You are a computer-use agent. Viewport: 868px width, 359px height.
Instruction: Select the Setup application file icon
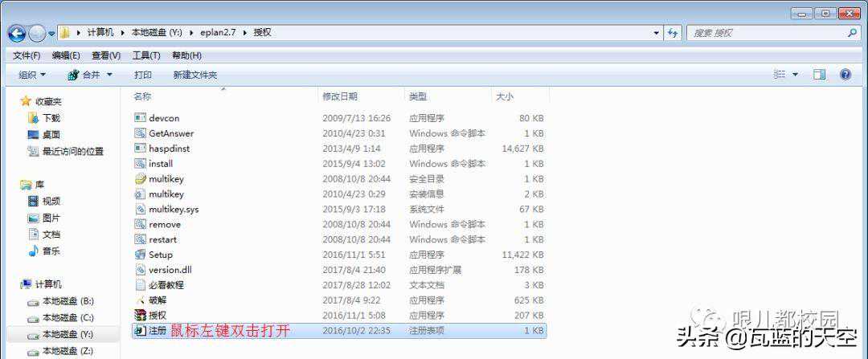(x=141, y=255)
